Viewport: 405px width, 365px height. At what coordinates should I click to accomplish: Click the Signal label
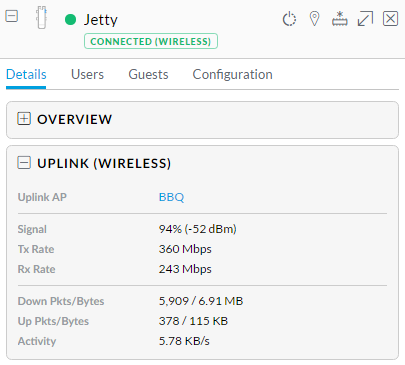32,229
